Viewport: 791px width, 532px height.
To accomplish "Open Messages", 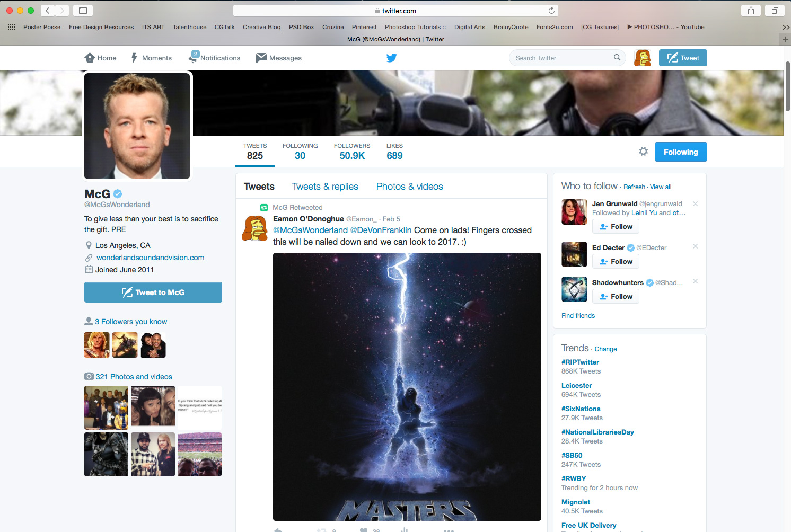I will [279, 58].
